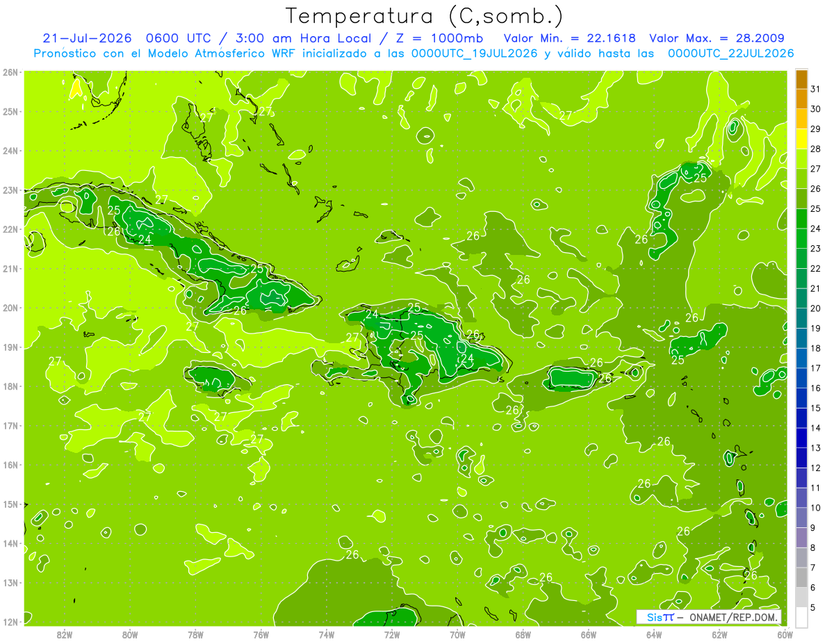Viewport: 834px width, 644px height.
Task: Click the legend label '18'
Action: point(816,348)
